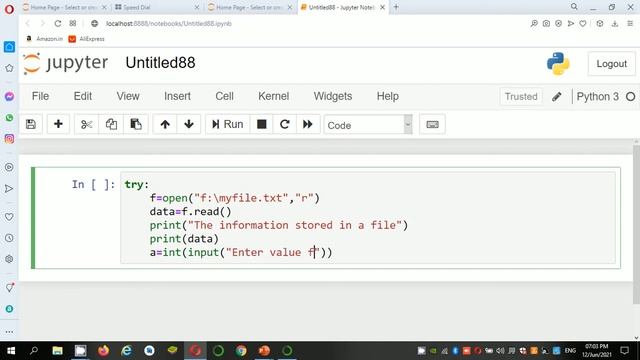The width and height of the screenshot is (640, 360).
Task: Open History clock icon in sidebar
Action: (9, 238)
